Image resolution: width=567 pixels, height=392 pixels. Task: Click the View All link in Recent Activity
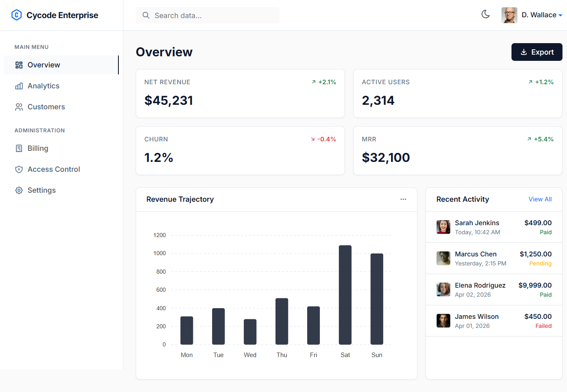tap(540, 199)
